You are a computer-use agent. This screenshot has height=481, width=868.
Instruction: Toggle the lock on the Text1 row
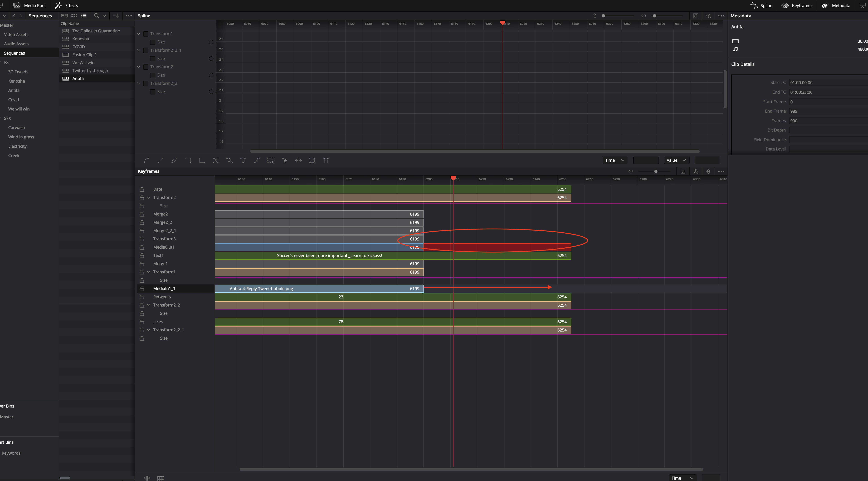[142, 255]
